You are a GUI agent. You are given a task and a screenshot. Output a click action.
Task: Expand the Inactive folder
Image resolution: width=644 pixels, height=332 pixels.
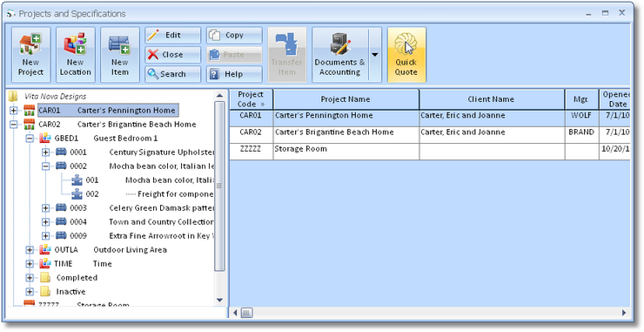(x=30, y=292)
